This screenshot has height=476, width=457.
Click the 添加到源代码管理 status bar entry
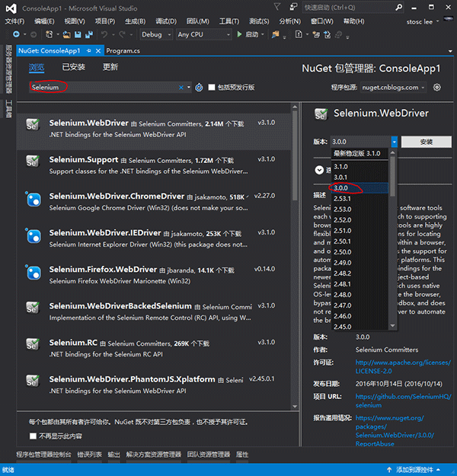coord(414,470)
